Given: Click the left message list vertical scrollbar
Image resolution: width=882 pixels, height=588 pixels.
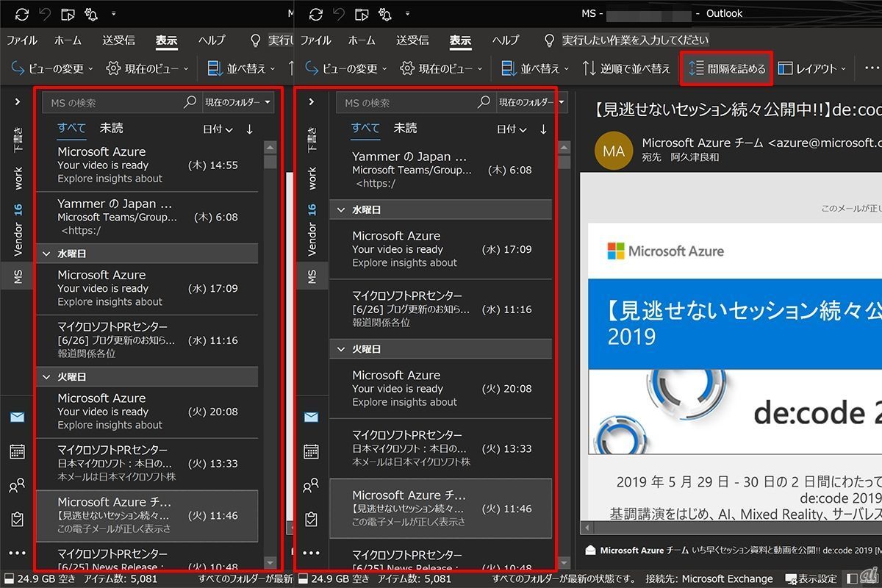Looking at the screenshot, I should (270, 353).
